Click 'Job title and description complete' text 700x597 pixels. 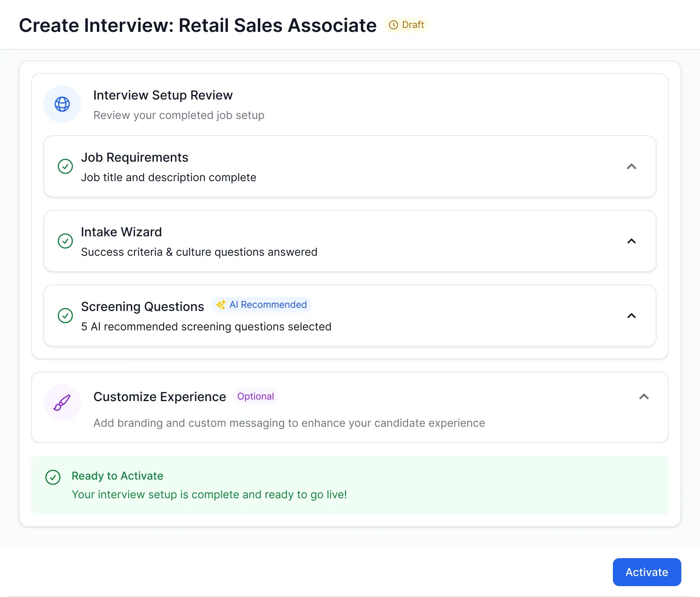pyautogui.click(x=168, y=178)
